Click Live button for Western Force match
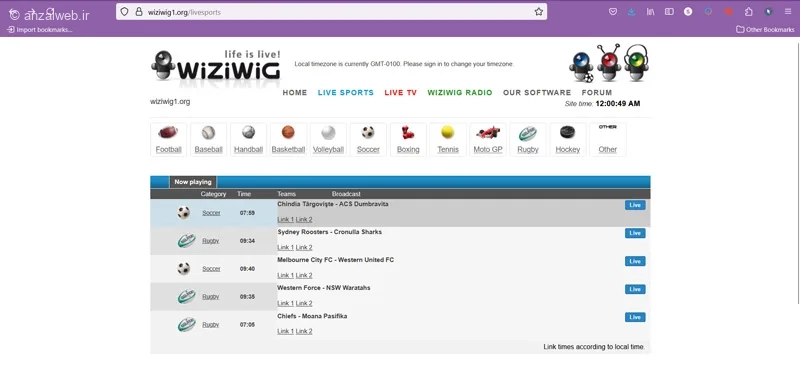The image size is (800, 381). coord(635,289)
